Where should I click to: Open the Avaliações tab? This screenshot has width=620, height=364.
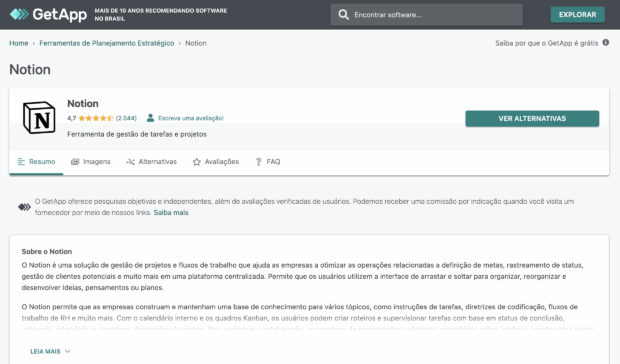tap(215, 162)
